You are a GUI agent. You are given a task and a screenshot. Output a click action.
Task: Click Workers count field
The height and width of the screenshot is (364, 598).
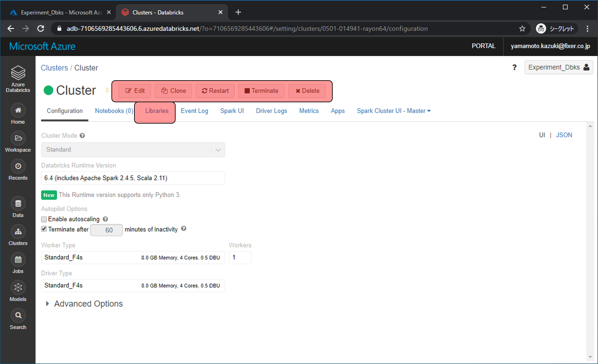point(240,258)
